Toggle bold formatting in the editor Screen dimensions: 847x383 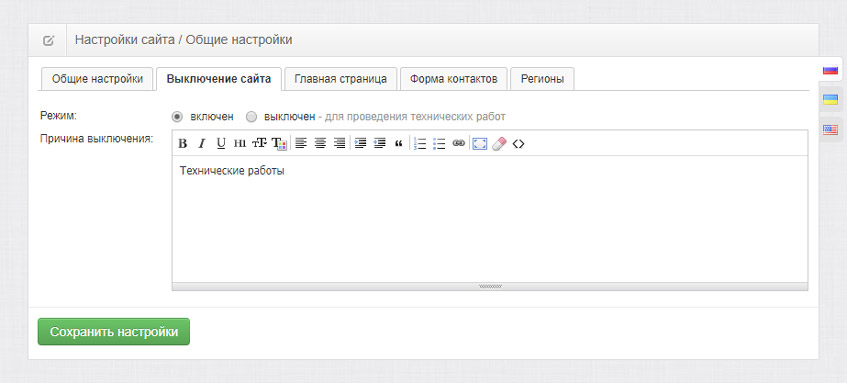pos(183,143)
